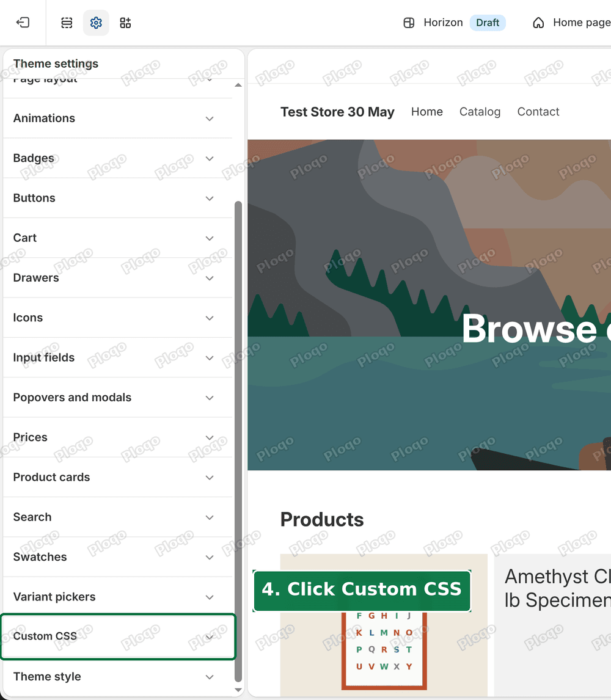Image resolution: width=611 pixels, height=700 pixels.
Task: Click the scrollbar up arrow
Action: point(238,85)
